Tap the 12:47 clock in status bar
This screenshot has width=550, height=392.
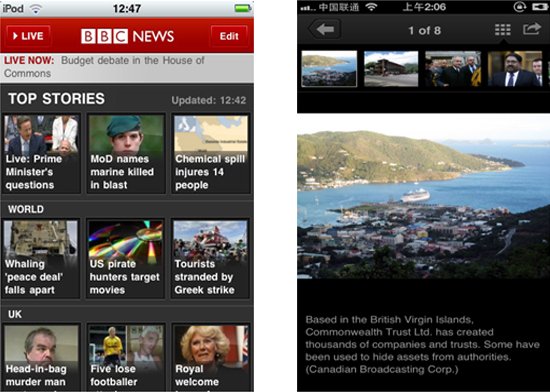tap(127, 8)
